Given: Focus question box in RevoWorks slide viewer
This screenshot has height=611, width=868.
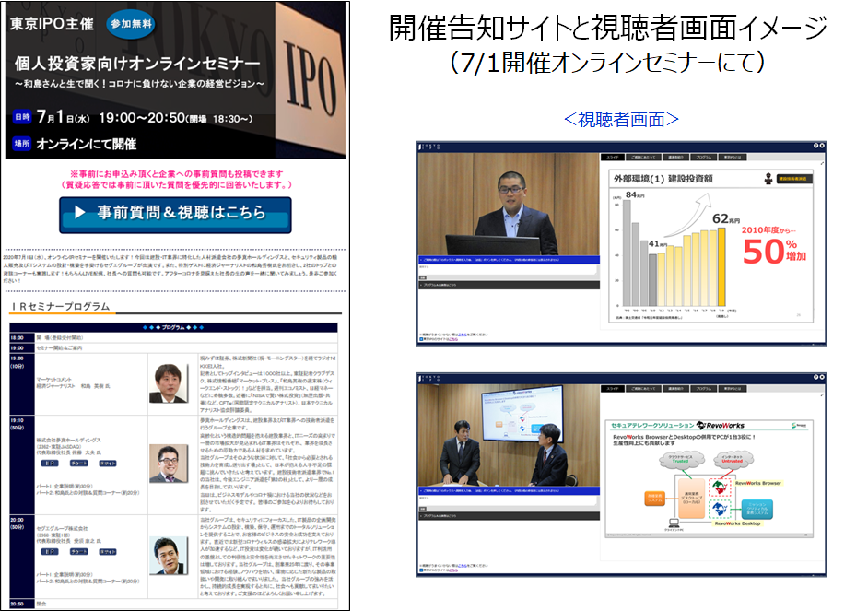Looking at the screenshot, I should [x=508, y=500].
